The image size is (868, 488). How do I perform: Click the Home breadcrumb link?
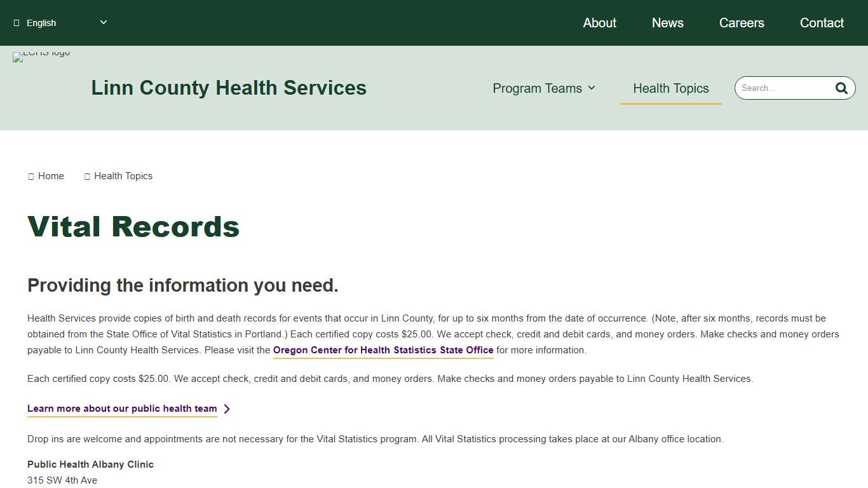51,176
